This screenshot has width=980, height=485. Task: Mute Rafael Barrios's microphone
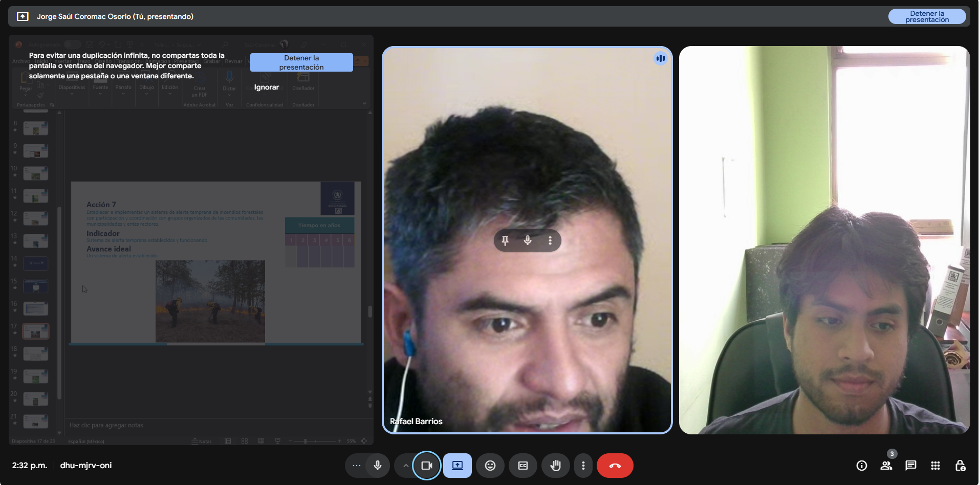point(528,240)
